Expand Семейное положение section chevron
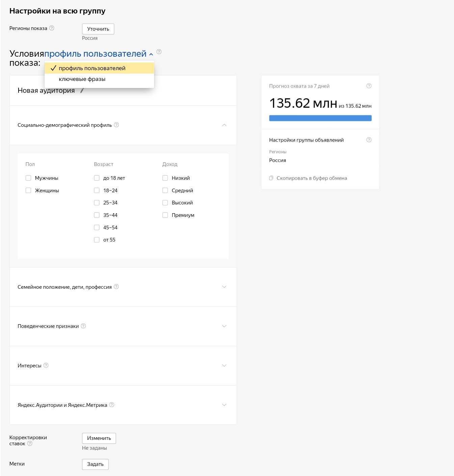This screenshot has width=454, height=476. 224,287
